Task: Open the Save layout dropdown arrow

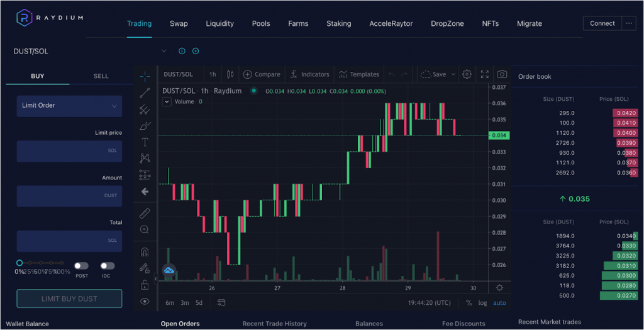Action: coord(453,74)
